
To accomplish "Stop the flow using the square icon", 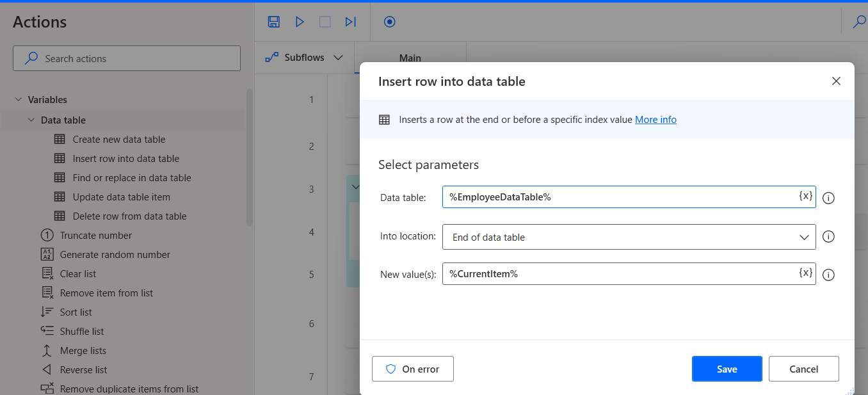I will (x=325, y=21).
